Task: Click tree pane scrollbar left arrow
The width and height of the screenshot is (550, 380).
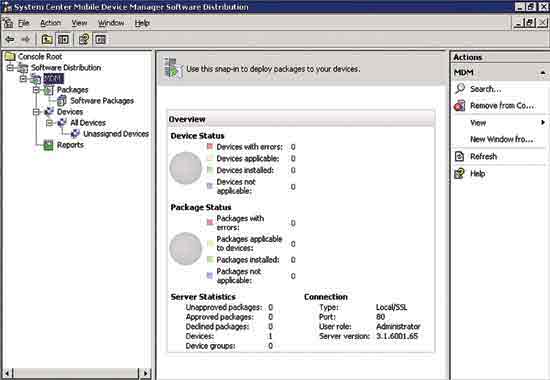Action: click(7, 373)
